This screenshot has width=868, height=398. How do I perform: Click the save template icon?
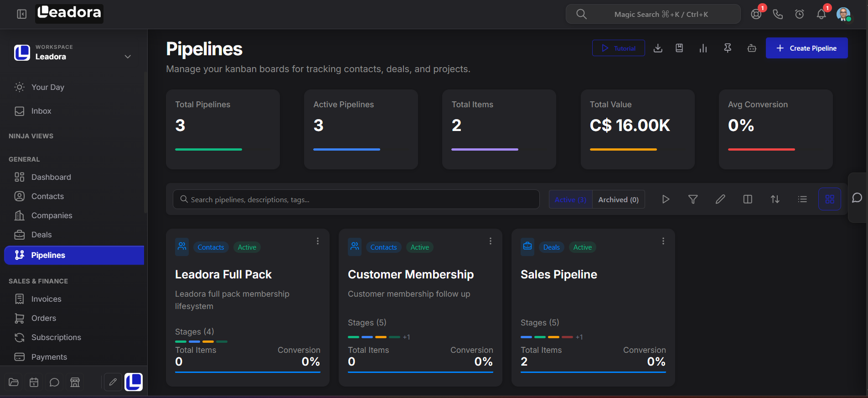(679, 48)
